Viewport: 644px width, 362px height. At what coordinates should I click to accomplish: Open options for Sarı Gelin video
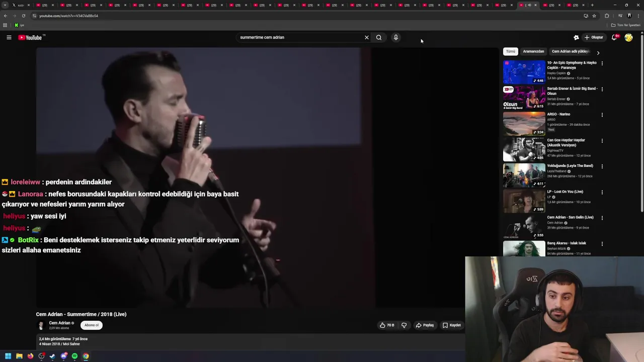point(602,218)
